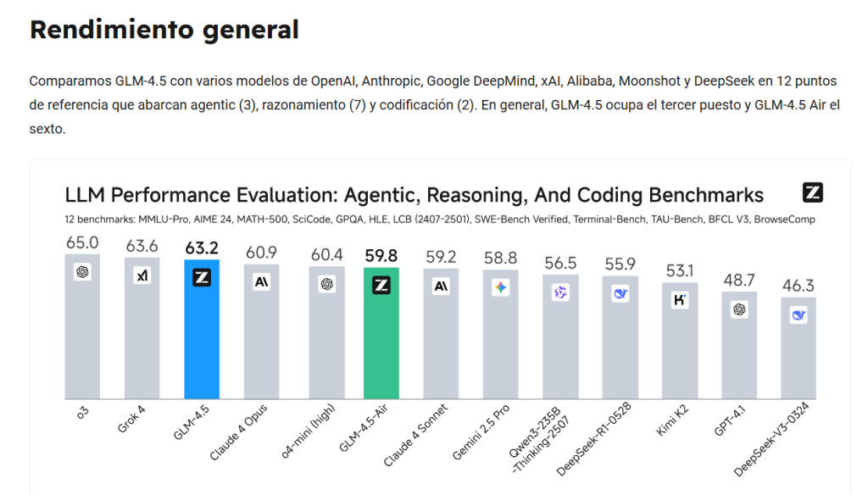Click the Anthropic logo on the Claude 4 Sonnet bar
Image resolution: width=868 pixels, height=495 pixels.
pos(441,286)
